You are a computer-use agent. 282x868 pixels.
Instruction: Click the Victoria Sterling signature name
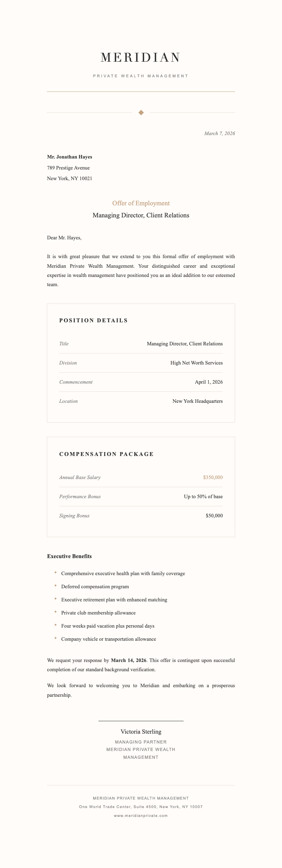click(x=141, y=731)
